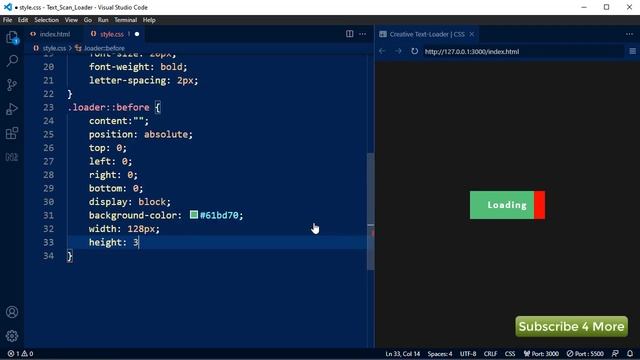
Task: Click the 'content:"";' line
Action: coord(119,121)
